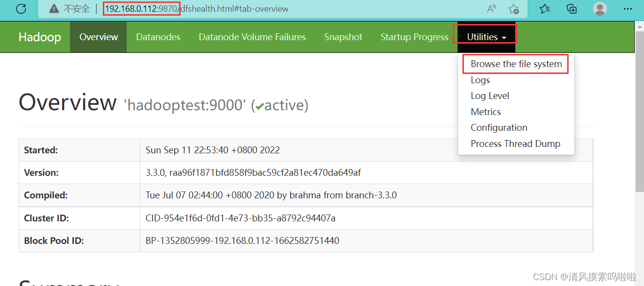Click the 'hadooptest:9000' host text
Image resolution: width=644 pixels, height=286 pixels.
pos(185,105)
